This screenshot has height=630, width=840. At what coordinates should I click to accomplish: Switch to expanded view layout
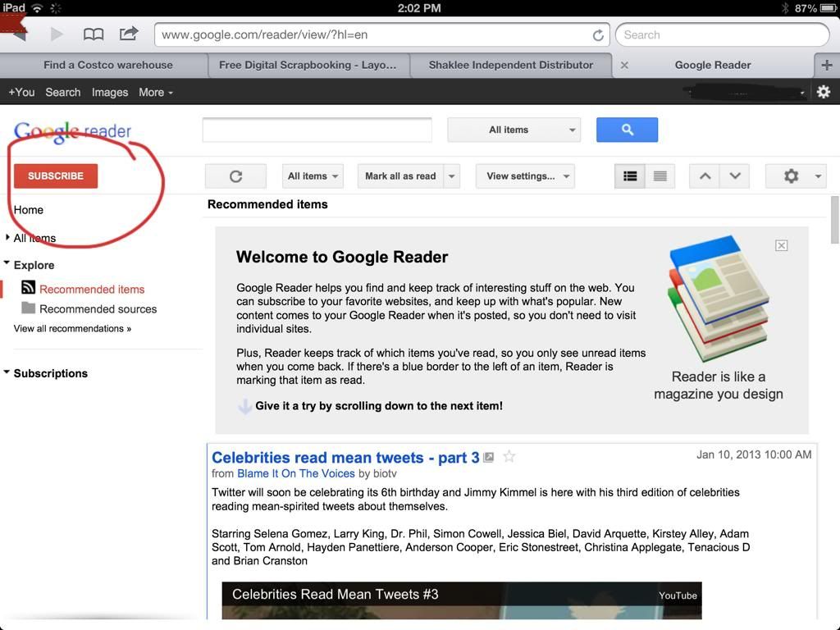630,176
